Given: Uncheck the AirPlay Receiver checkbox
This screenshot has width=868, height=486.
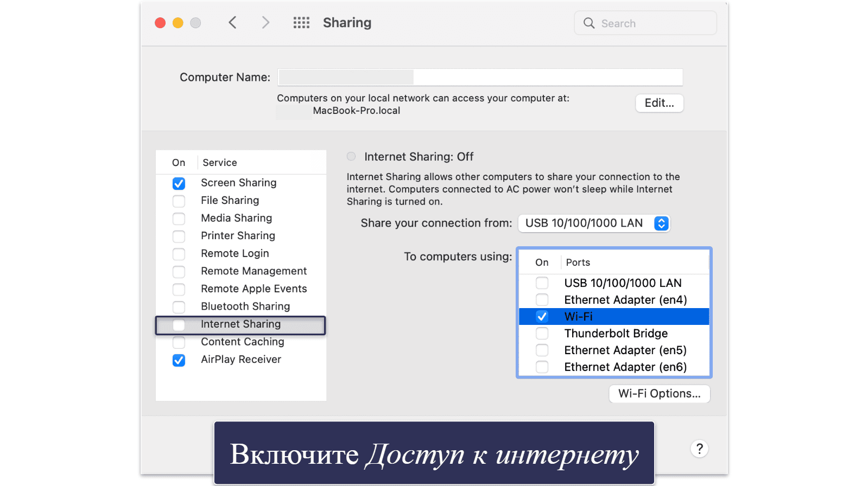Looking at the screenshot, I should click(x=179, y=360).
